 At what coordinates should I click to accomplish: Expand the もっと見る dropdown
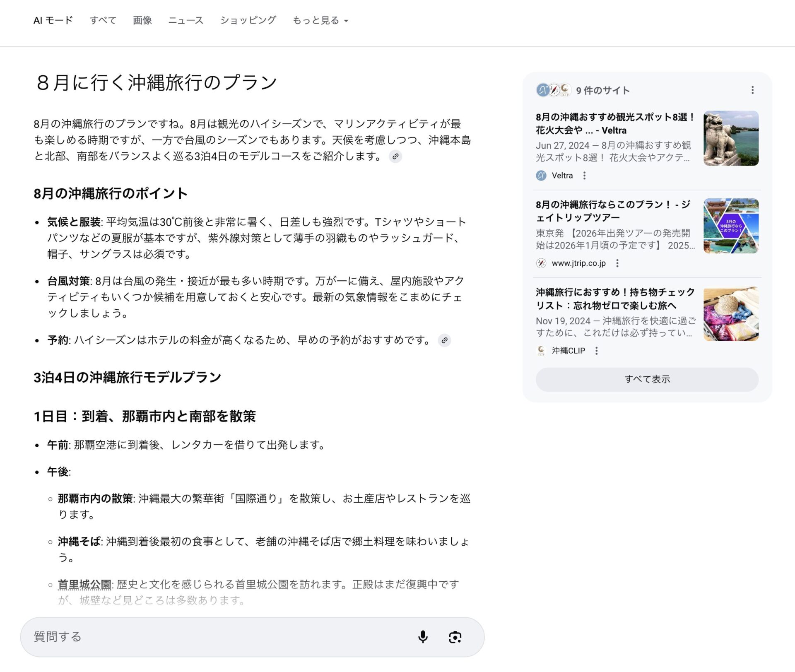click(x=320, y=20)
